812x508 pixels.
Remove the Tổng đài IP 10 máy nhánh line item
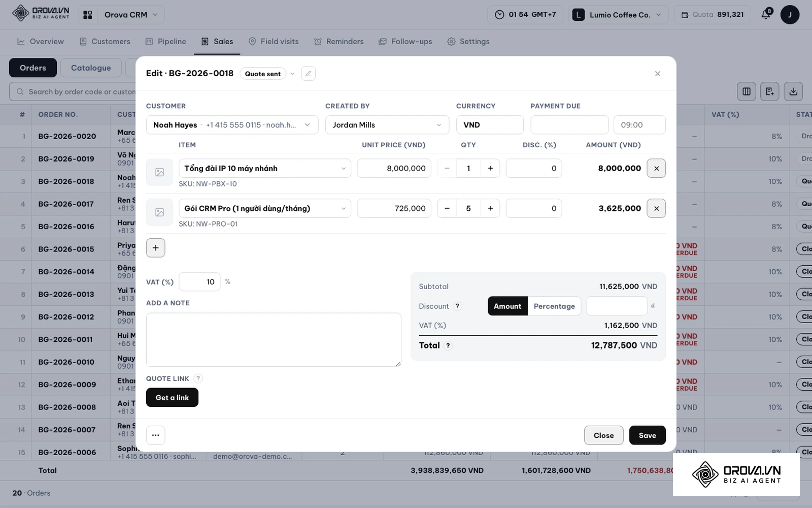coord(656,168)
